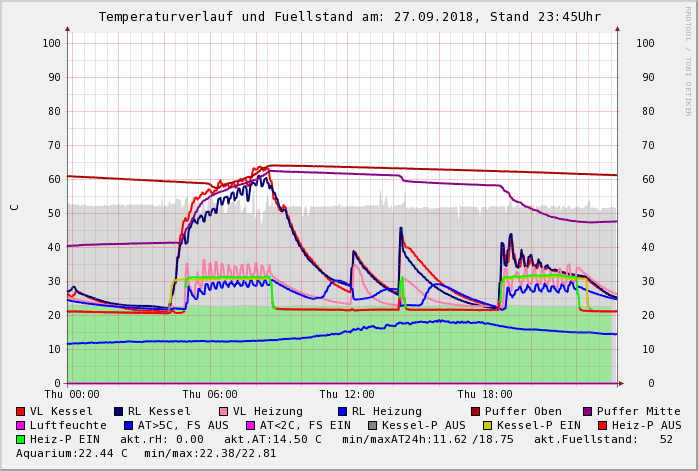This screenshot has height=471, width=698.
Task: Click the blue RL Heizung legend swatch
Action: pyautogui.click(x=343, y=411)
